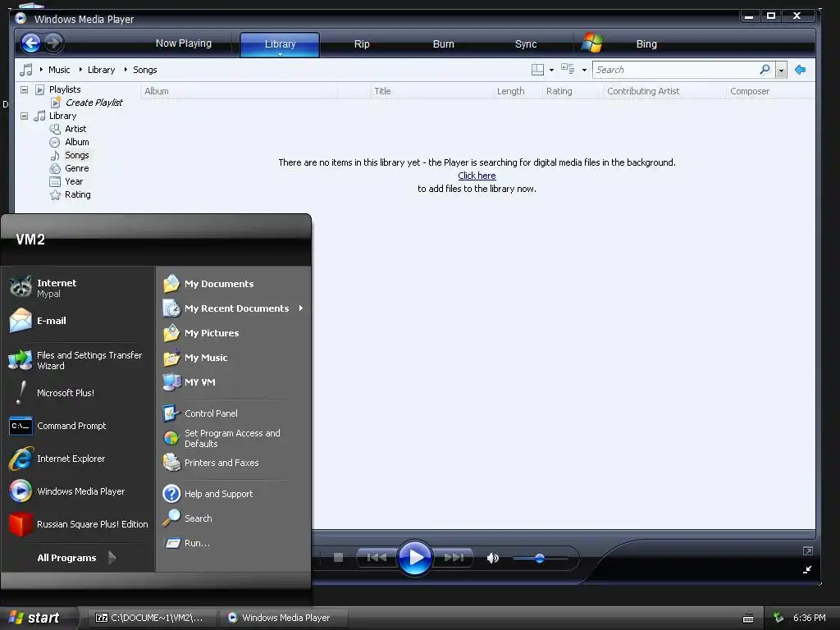Skip to next track

click(453, 558)
